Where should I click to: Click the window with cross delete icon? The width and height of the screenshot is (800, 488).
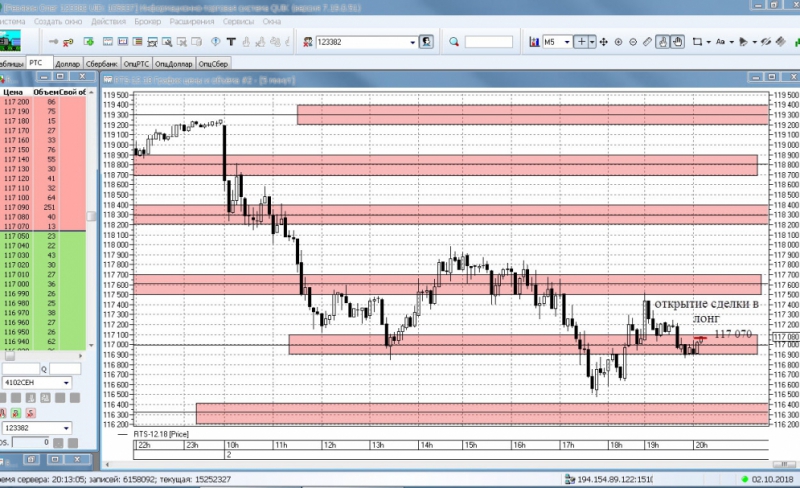point(182,42)
